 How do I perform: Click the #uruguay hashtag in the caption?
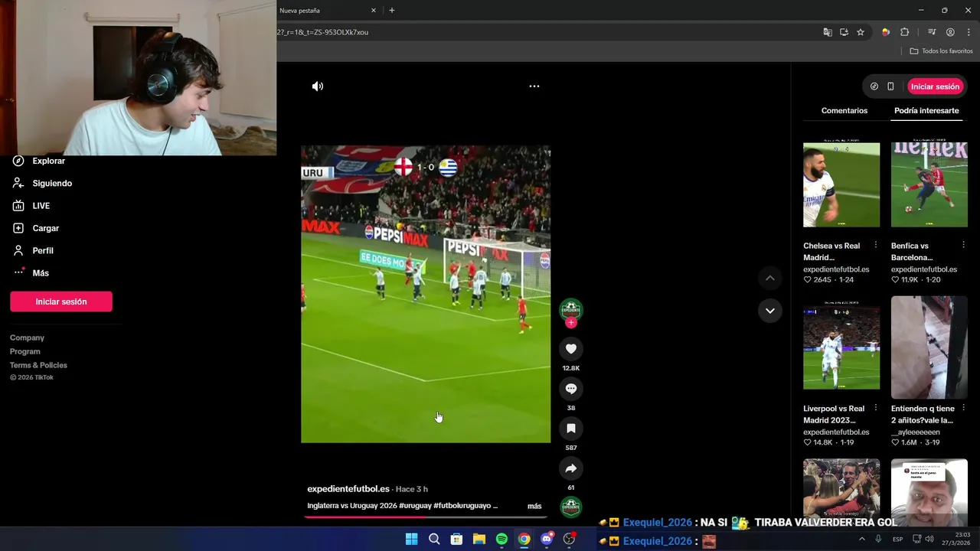415,506
